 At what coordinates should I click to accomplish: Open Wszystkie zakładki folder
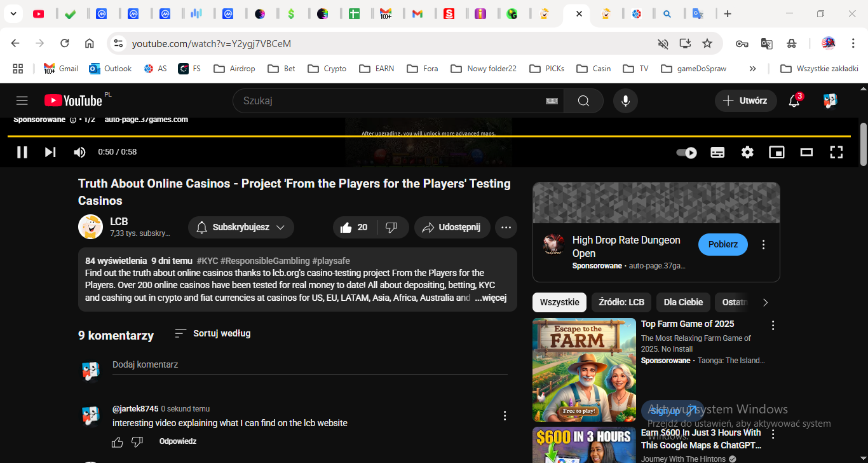819,69
